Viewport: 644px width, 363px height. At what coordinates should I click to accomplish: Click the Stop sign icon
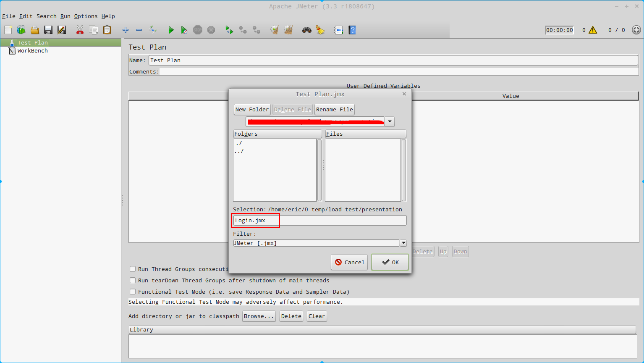coord(198,30)
